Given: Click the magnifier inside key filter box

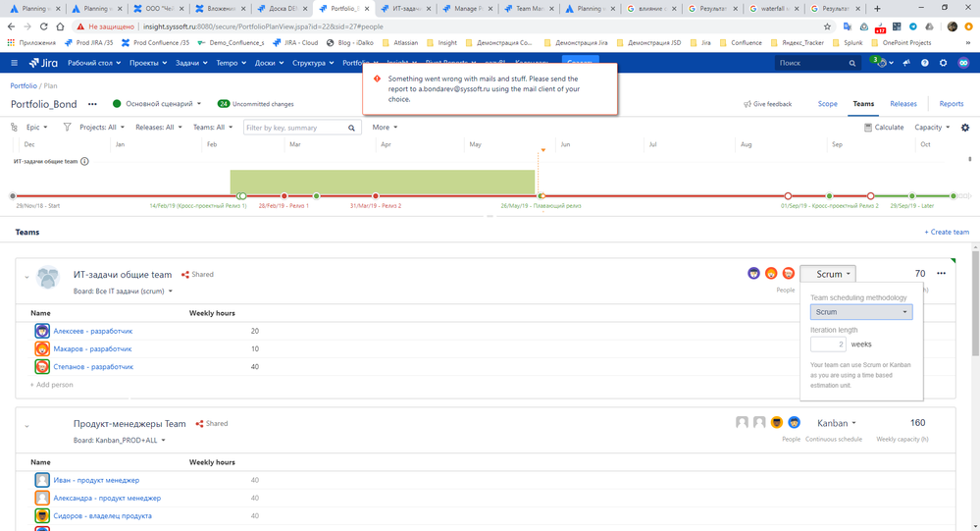Looking at the screenshot, I should [352, 128].
